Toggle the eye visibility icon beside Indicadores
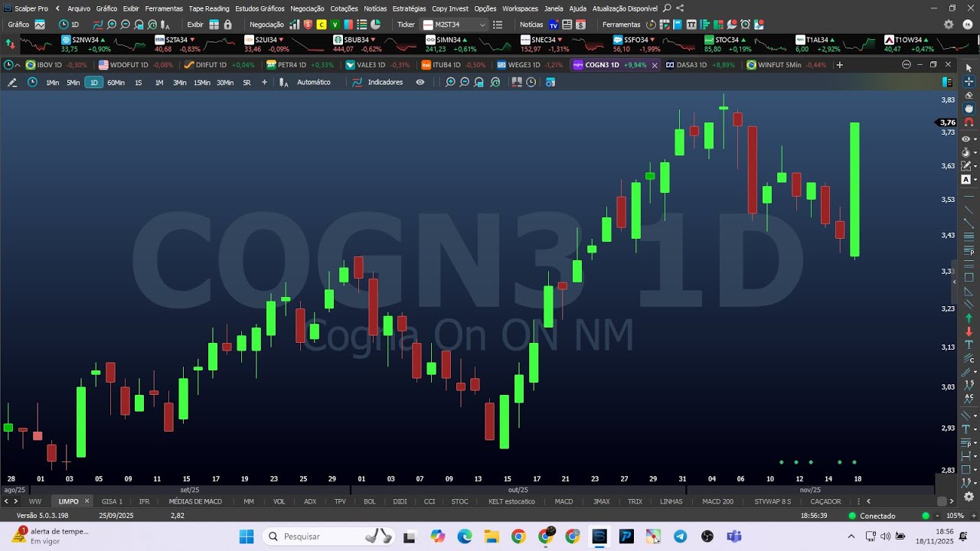Viewport: 980px width, 551px height. (420, 82)
